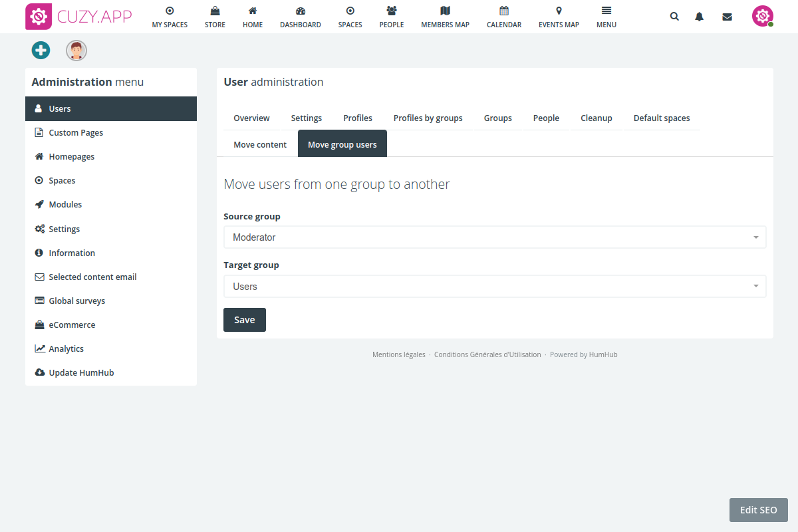Open Modules in the administration menu
The height and width of the screenshot is (532, 798).
65,205
